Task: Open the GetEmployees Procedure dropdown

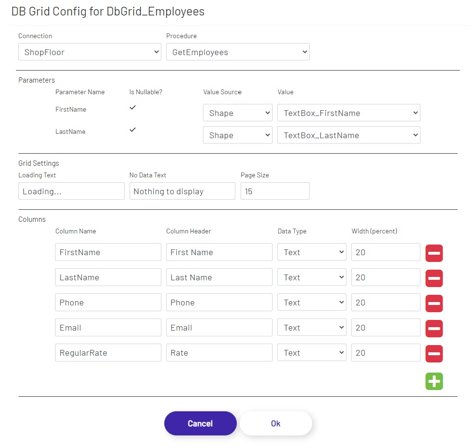Action: pyautogui.click(x=238, y=52)
